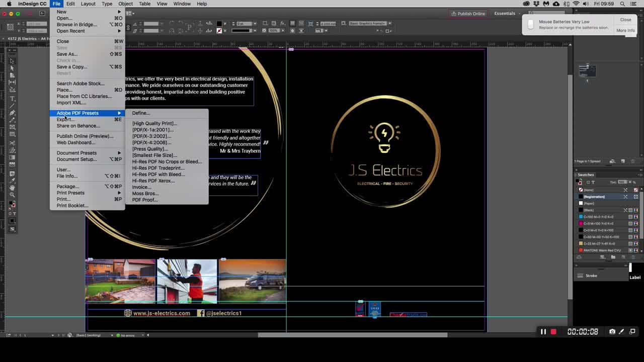
Task: Select the Rectangle Frame tool
Action: pyautogui.click(x=13, y=127)
